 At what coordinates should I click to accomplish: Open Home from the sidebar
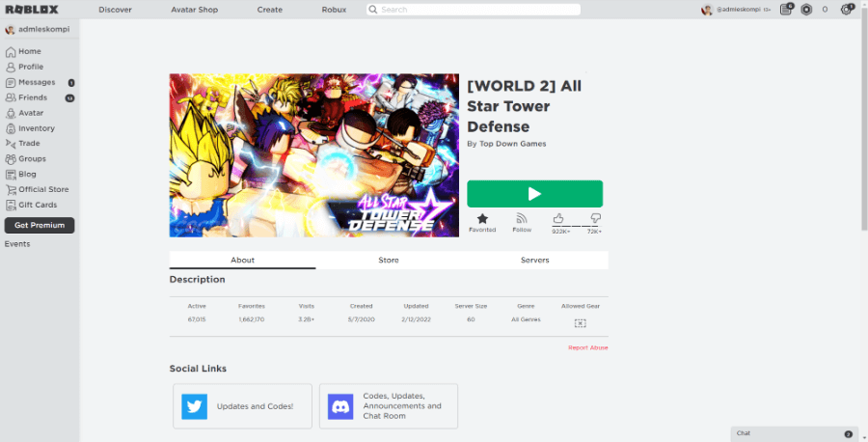(23, 51)
